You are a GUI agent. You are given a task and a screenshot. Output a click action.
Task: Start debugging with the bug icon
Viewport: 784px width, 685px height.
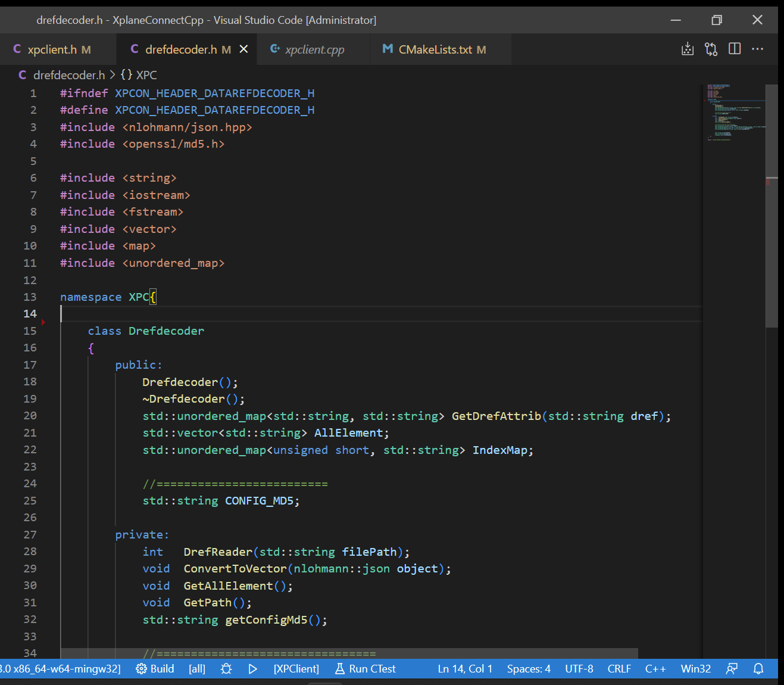226,668
